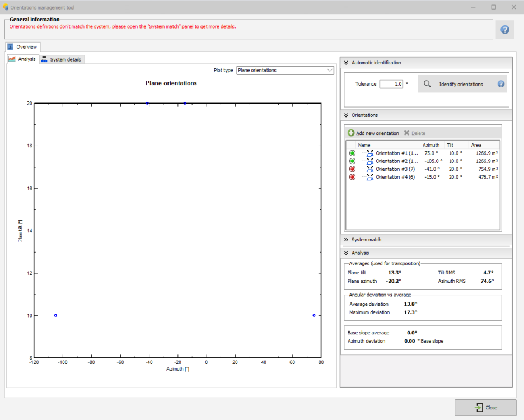Select the Overview tab
This screenshot has width=524, height=420.
click(23, 46)
